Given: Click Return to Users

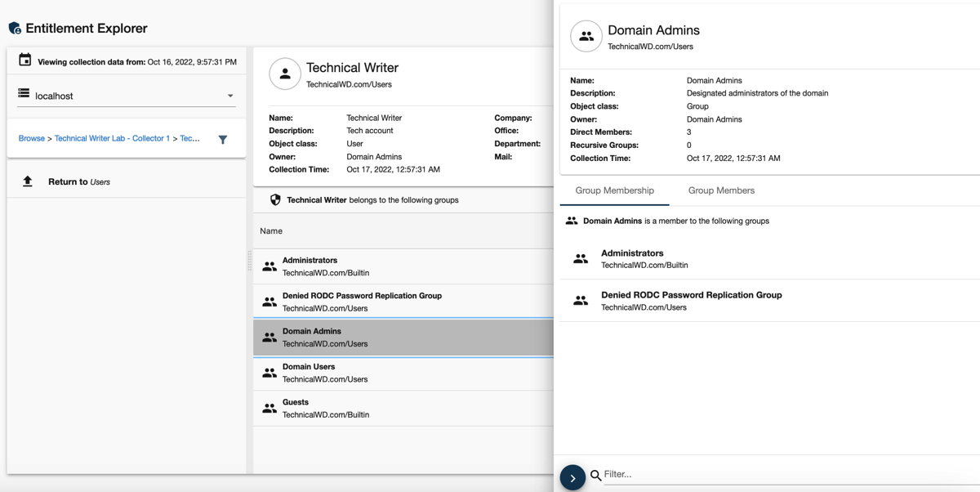Looking at the screenshot, I should 78,181.
